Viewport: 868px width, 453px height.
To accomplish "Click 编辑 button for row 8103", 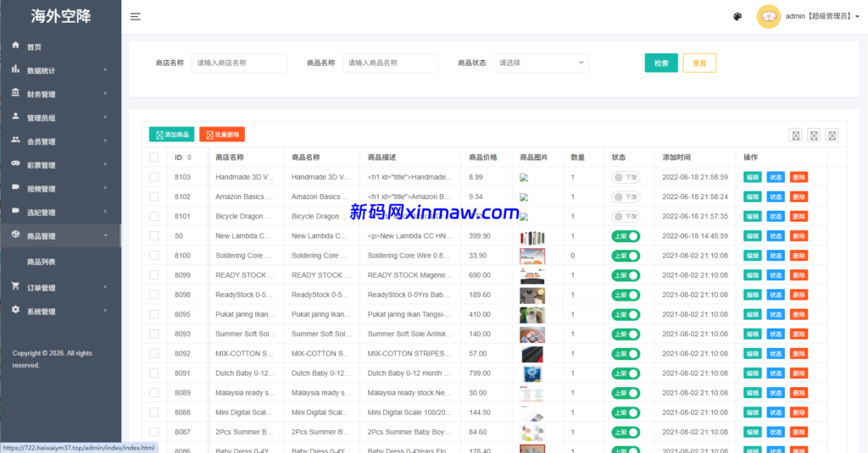I will tap(753, 178).
